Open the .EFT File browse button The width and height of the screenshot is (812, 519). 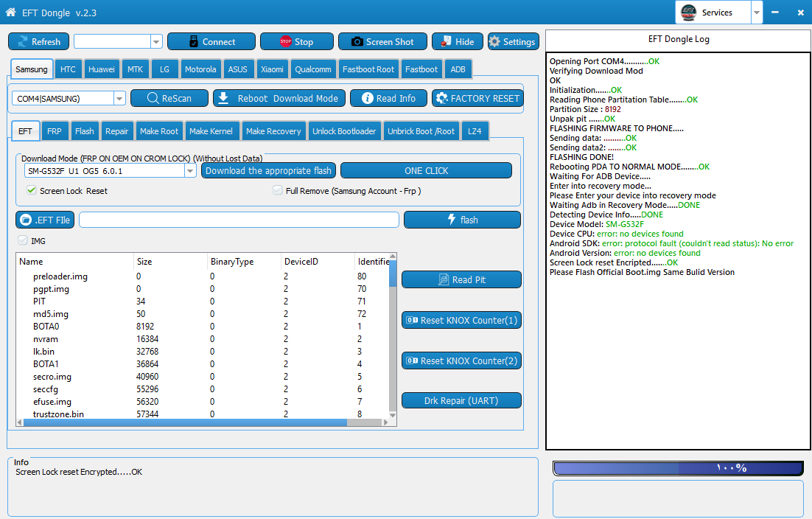[x=45, y=220]
